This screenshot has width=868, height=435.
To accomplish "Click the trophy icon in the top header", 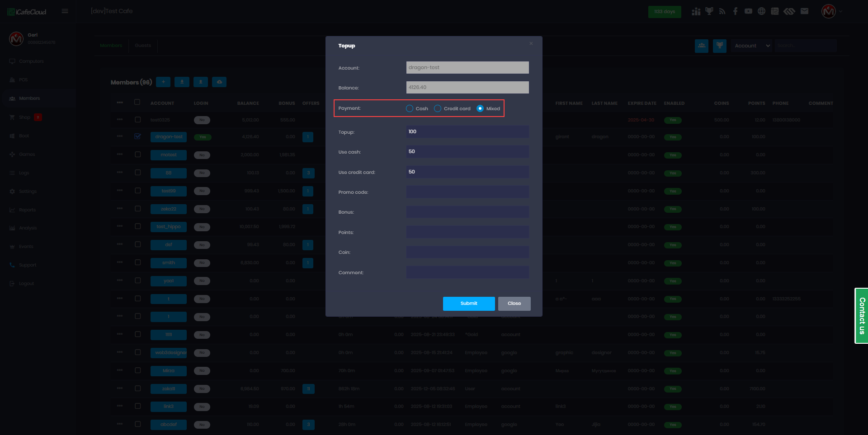I will (709, 11).
